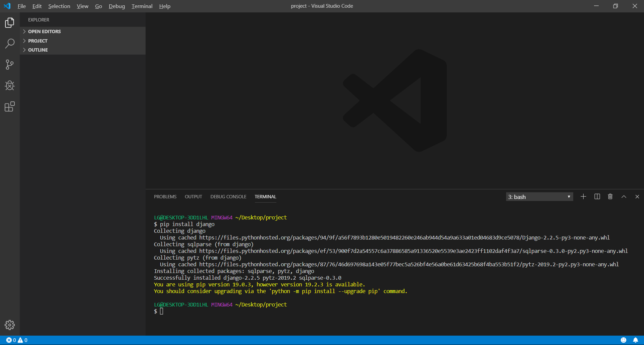Expand the OPEN EDITORS section

(x=83, y=31)
